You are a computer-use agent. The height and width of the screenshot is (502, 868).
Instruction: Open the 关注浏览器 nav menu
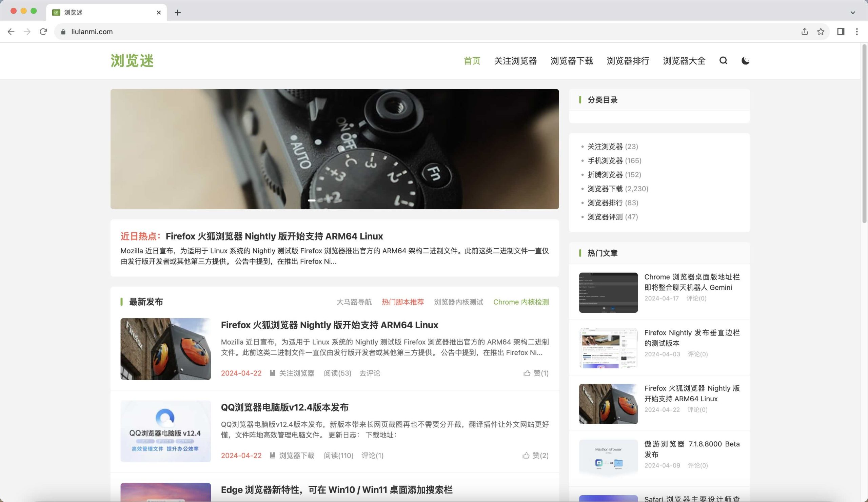(x=515, y=61)
